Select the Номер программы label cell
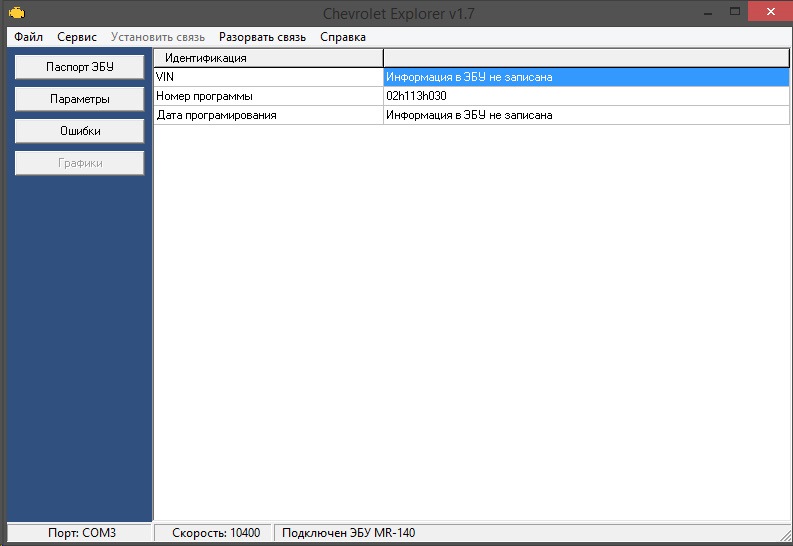The height and width of the screenshot is (546, 793). pyautogui.click(x=269, y=96)
